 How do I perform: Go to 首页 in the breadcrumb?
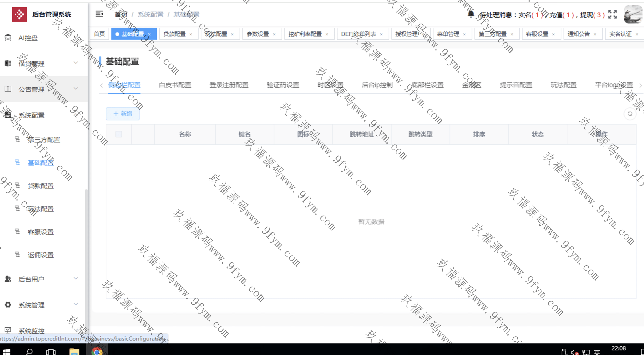121,15
